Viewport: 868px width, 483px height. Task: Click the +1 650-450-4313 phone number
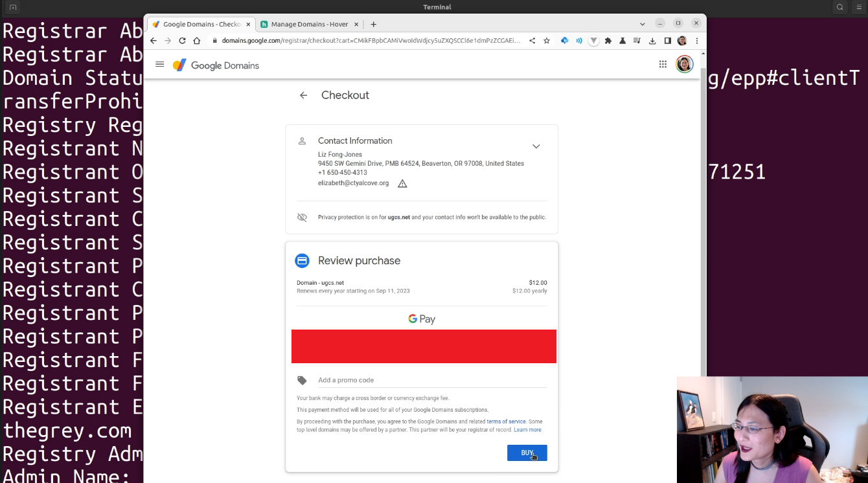[x=342, y=173]
